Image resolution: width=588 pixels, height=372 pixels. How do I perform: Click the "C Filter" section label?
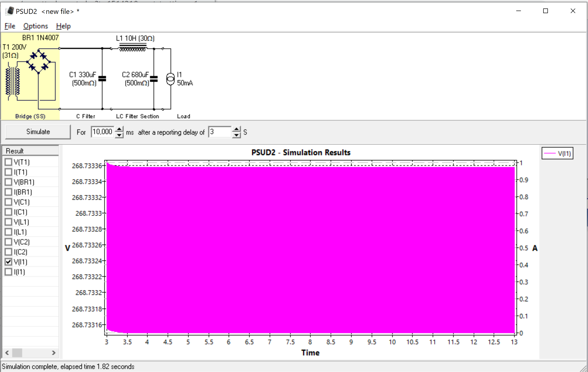tap(86, 116)
